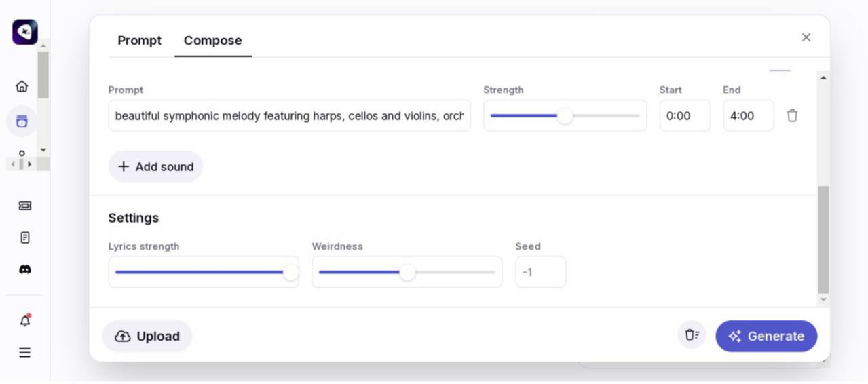This screenshot has width=868, height=384.
Task: Click the End time field
Action: click(748, 116)
